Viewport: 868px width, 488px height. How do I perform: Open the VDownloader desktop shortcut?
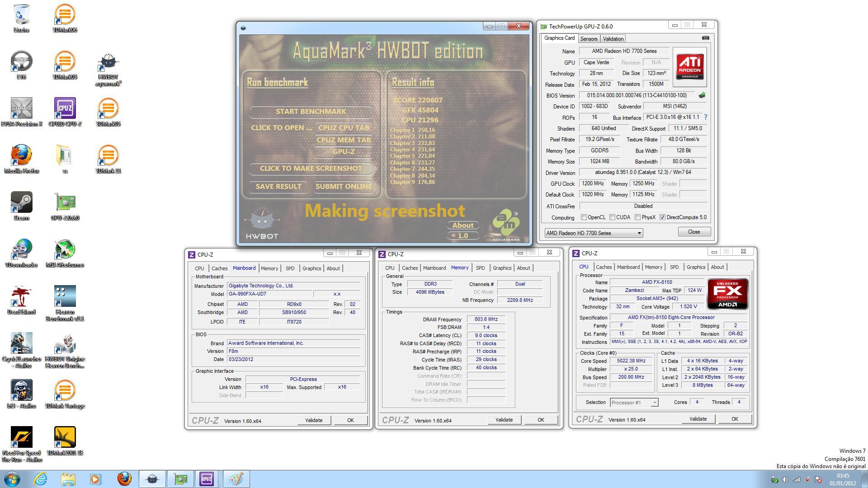tap(21, 253)
